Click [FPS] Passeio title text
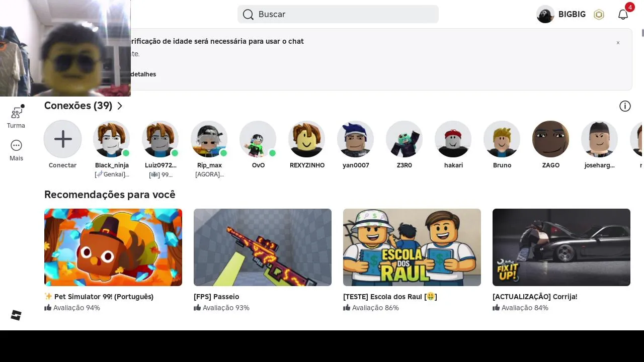The width and height of the screenshot is (644, 362). [x=216, y=297]
